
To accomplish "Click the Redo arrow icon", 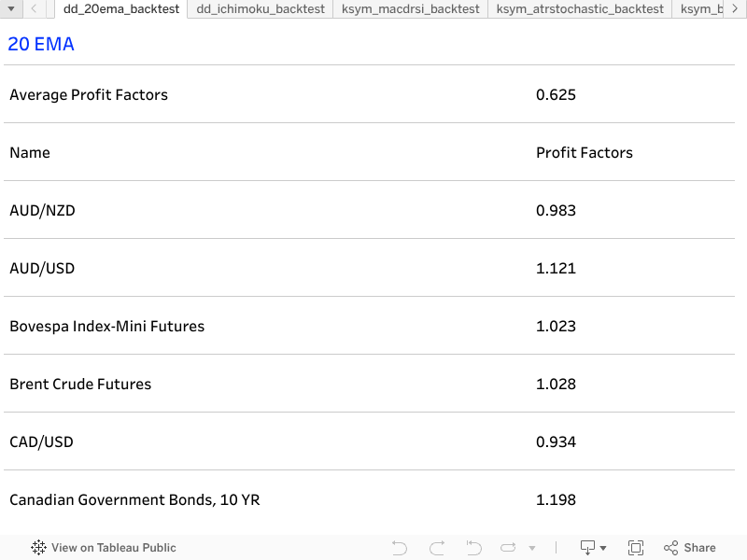I will click(x=436, y=548).
